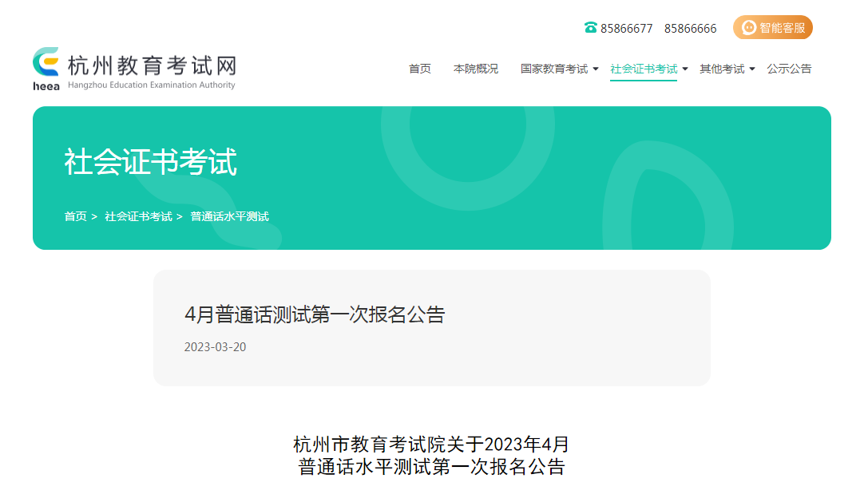Open the 其他考试 menu
This screenshot has width=868, height=498.
(722, 69)
